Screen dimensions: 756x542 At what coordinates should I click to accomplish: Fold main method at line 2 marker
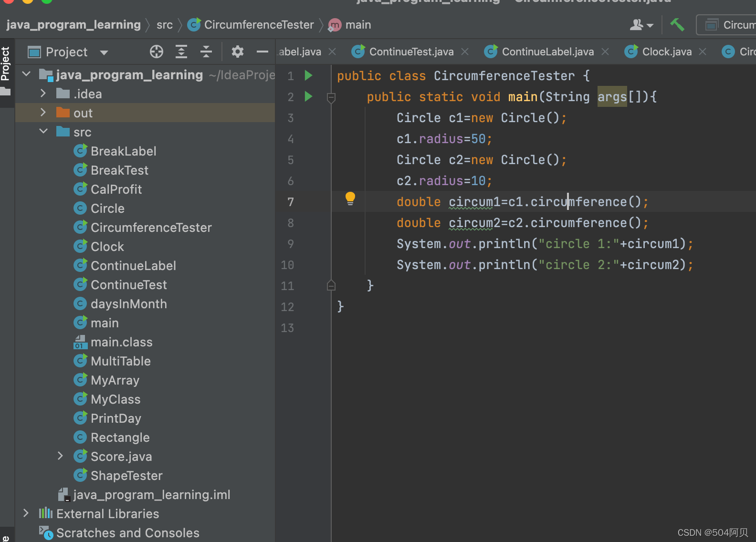331,98
